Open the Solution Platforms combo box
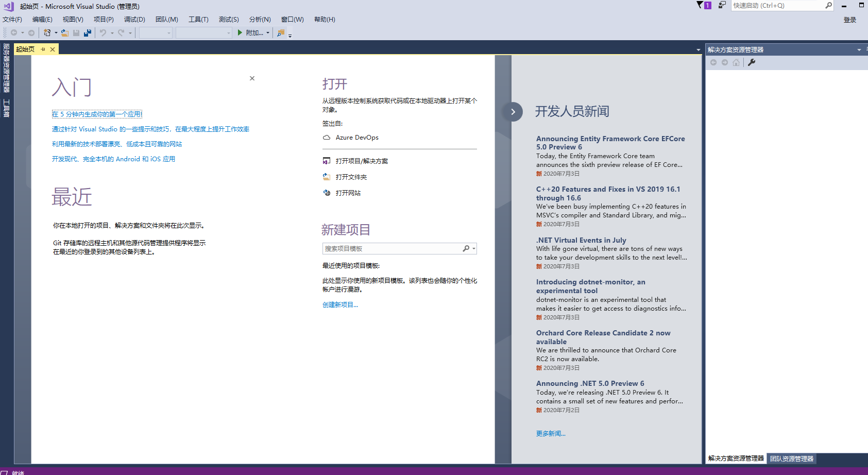 coord(203,32)
